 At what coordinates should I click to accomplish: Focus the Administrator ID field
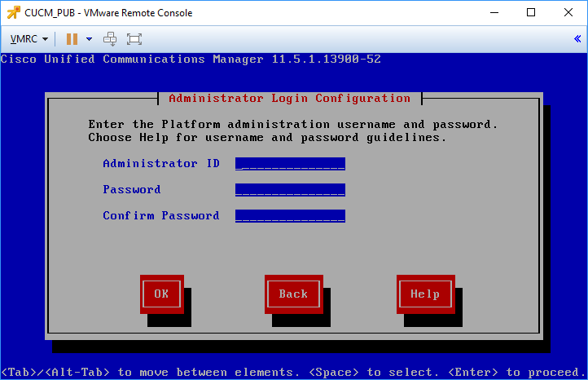point(290,164)
